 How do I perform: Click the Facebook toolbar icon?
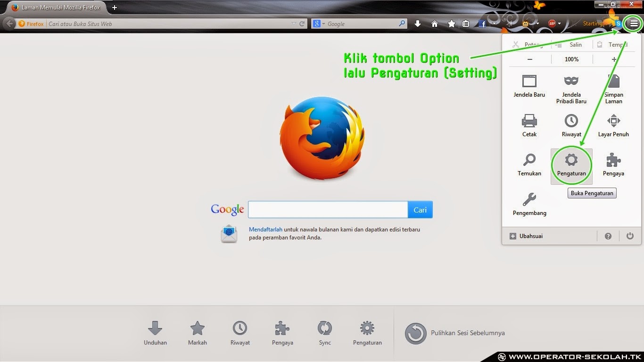(482, 24)
